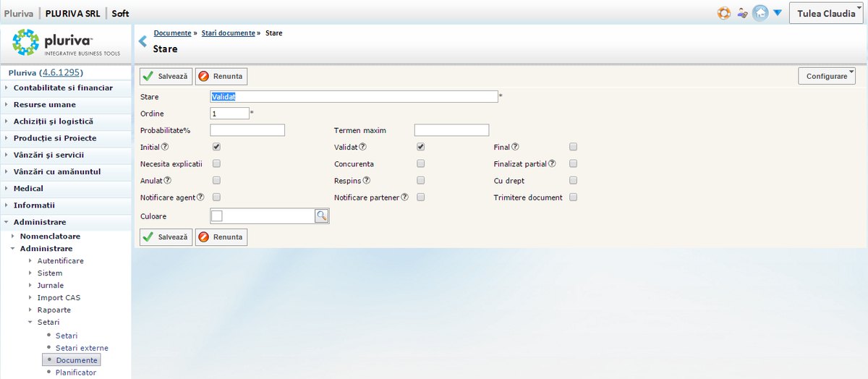Screen dimensions: 868x379
Task: Click the top Salvează button
Action: [166, 76]
